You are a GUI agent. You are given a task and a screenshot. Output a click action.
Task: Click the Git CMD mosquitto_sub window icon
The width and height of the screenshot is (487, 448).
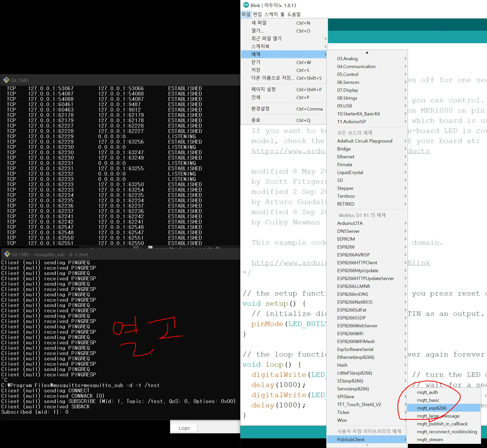pyautogui.click(x=7, y=254)
